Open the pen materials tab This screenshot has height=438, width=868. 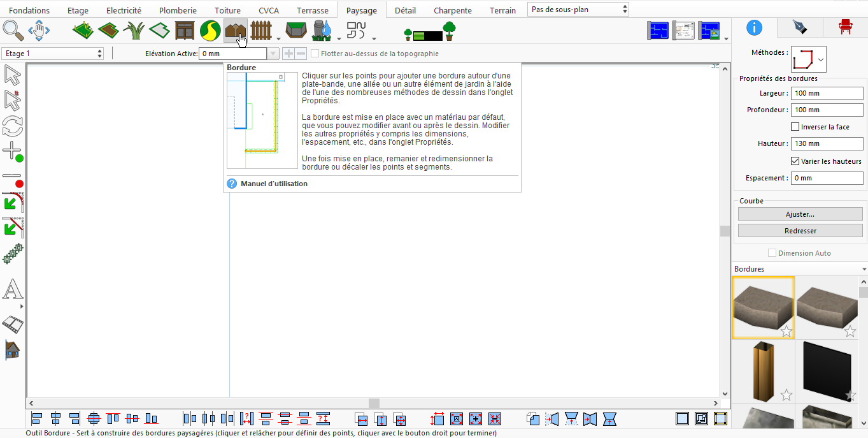tap(799, 27)
